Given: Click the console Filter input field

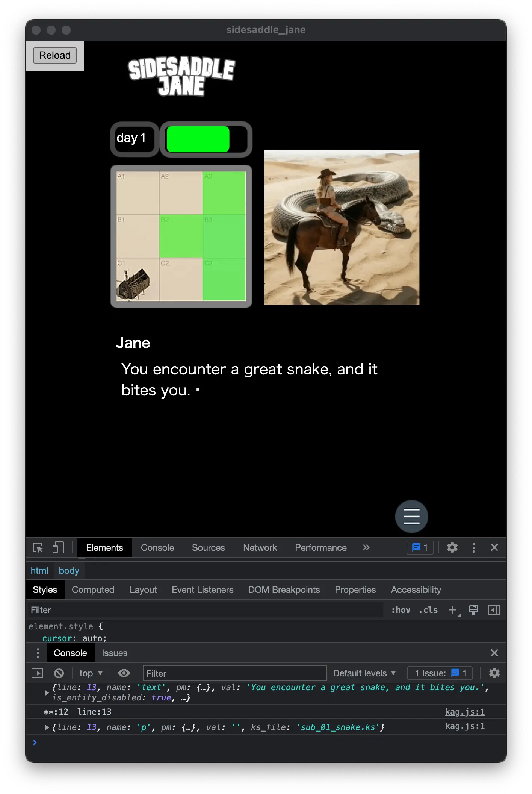Looking at the screenshot, I should tap(235, 673).
